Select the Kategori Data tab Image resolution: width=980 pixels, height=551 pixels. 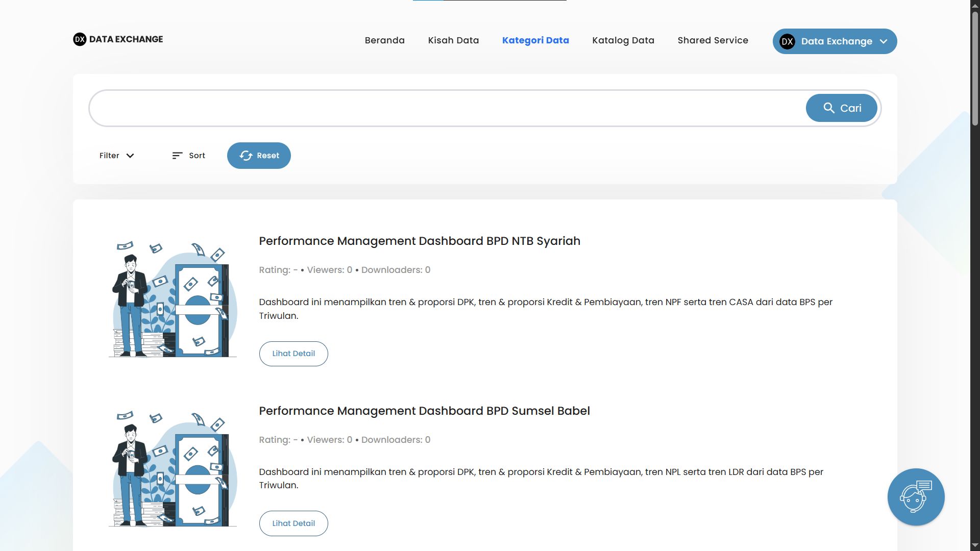[x=535, y=40]
